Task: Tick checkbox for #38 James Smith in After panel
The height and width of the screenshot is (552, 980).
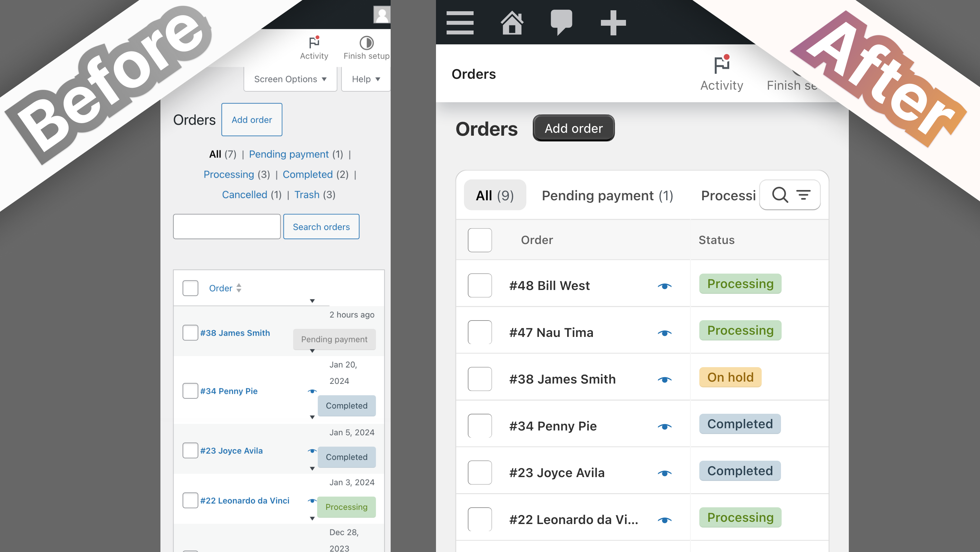Action: pos(479,379)
